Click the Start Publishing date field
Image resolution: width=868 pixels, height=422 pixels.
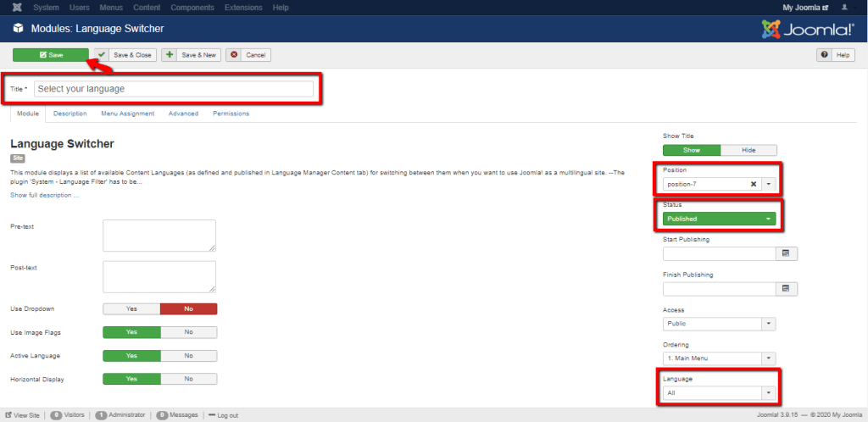point(721,254)
